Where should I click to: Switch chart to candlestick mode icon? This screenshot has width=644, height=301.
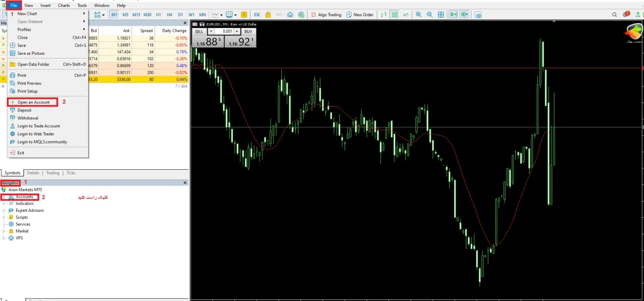[394, 15]
